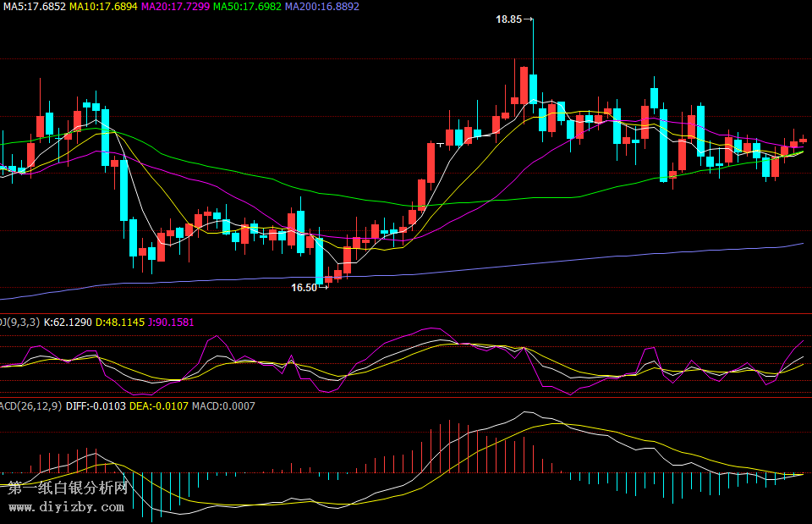The image size is (812, 524).
Task: Click the 16.50 low price annotation
Action: click(304, 288)
